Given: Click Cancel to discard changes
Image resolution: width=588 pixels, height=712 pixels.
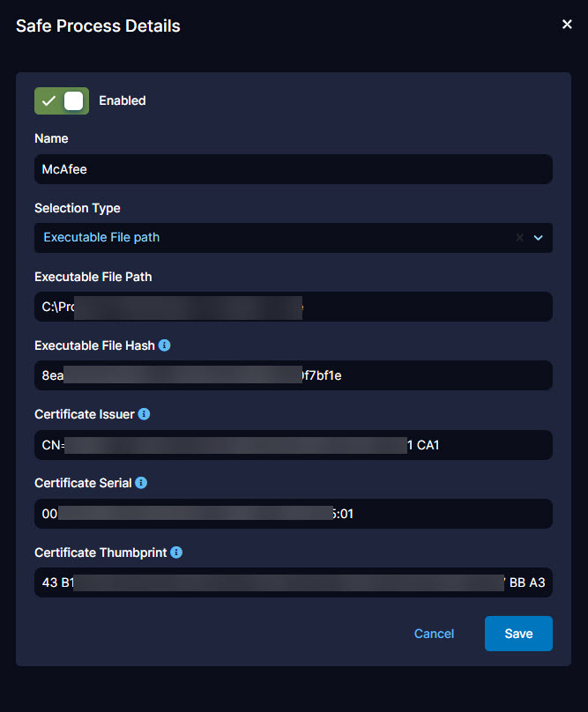Looking at the screenshot, I should pyautogui.click(x=434, y=634).
